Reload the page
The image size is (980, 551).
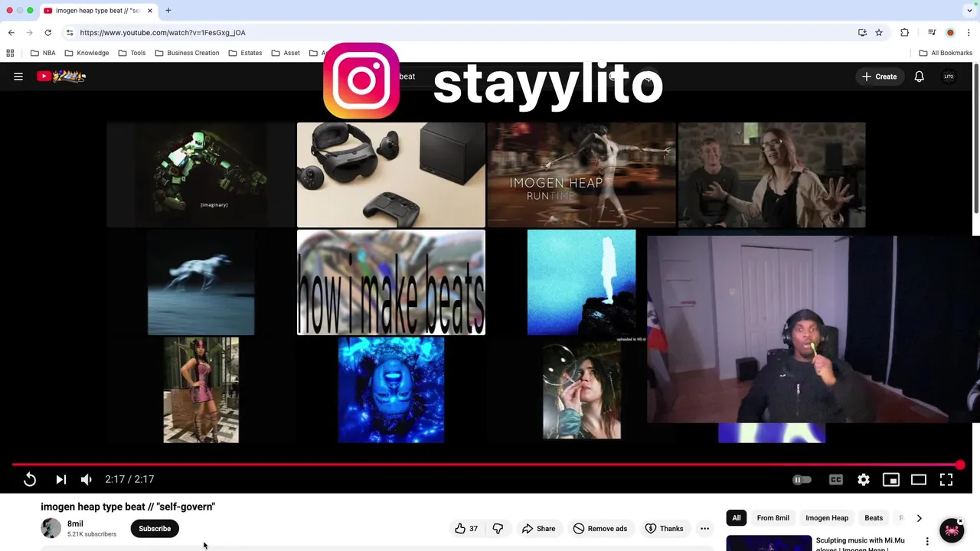47,32
